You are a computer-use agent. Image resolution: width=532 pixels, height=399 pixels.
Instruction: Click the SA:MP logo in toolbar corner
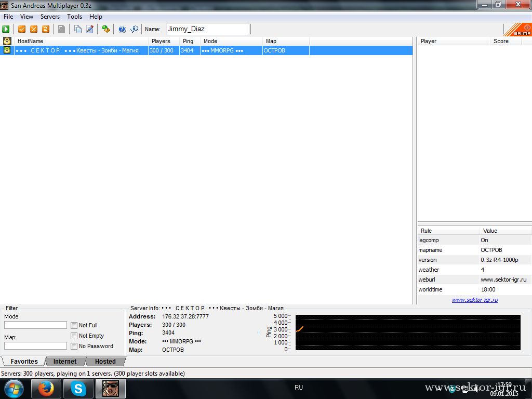[518, 30]
